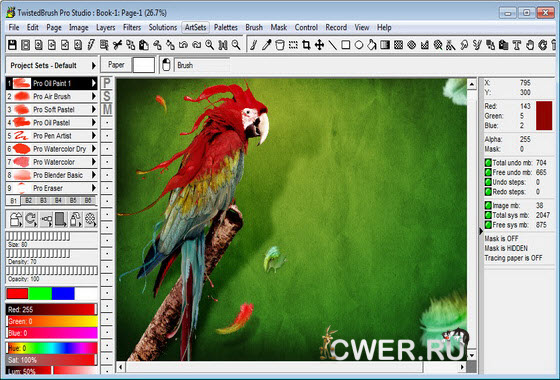Select the Move four-arrow tool
This screenshot has width=560, height=380.
pyautogui.click(x=319, y=45)
